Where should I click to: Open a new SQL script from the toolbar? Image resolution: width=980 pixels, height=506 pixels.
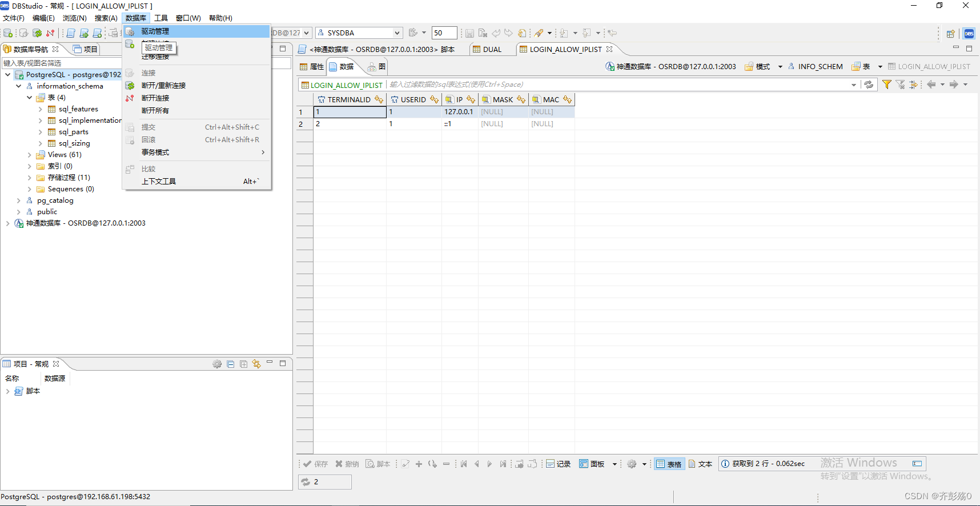(70, 33)
